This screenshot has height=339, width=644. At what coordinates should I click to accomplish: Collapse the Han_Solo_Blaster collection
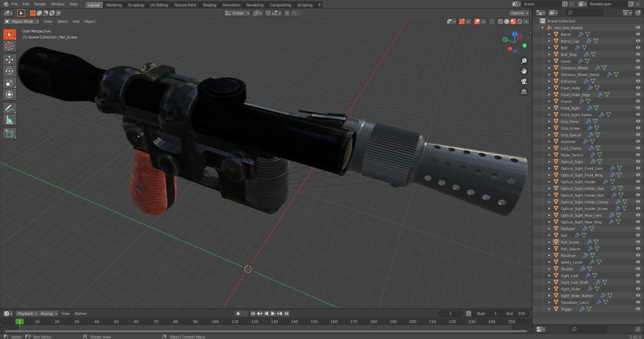coord(542,28)
